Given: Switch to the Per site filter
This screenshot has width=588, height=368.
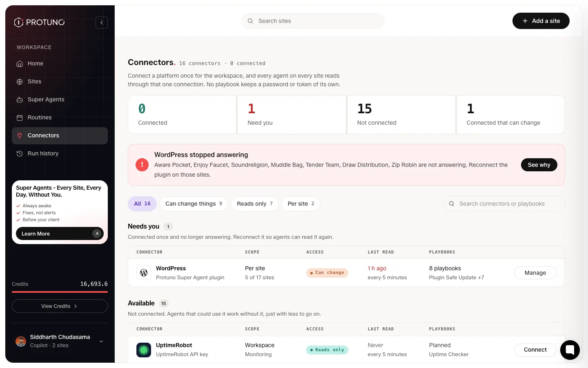Looking at the screenshot, I should click(301, 204).
